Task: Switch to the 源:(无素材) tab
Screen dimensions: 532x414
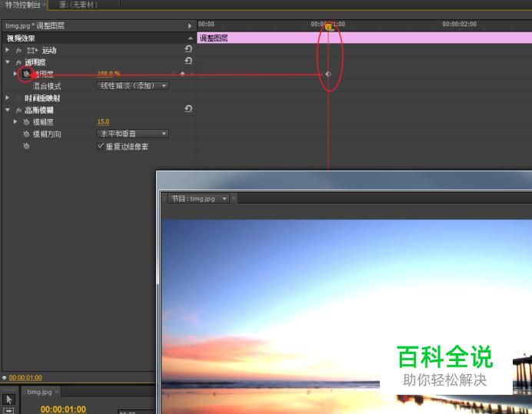Action: click(x=78, y=5)
